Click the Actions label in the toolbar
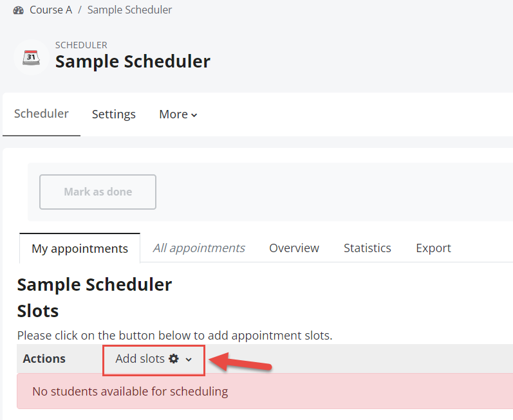513x420 pixels. tap(44, 359)
